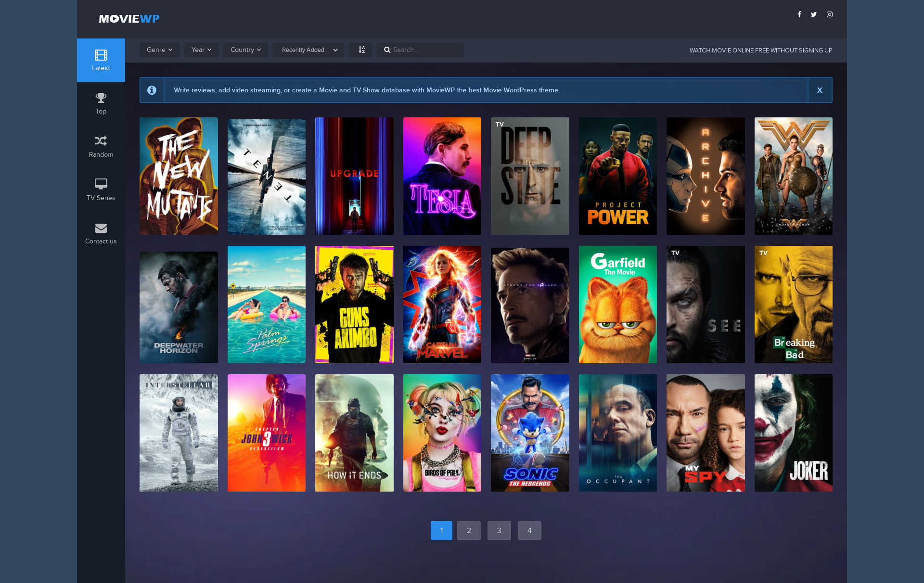
Task: Select the Latest sidebar tab
Action: click(x=101, y=60)
